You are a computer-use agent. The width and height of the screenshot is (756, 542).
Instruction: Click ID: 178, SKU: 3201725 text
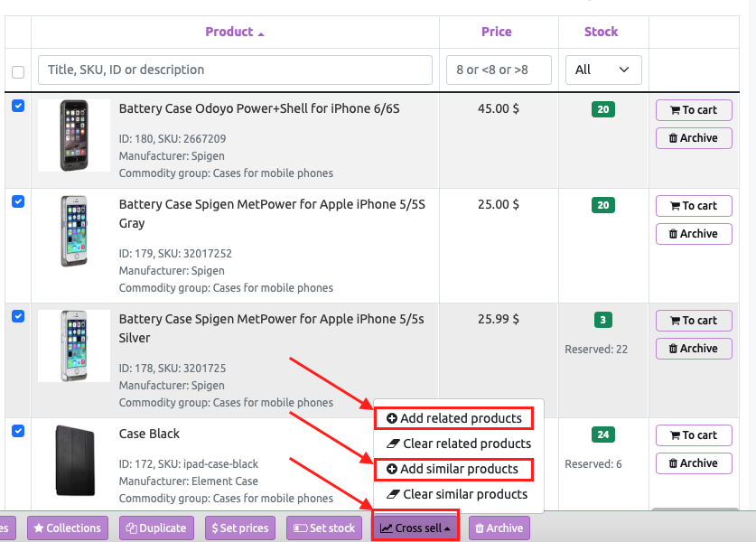click(173, 369)
